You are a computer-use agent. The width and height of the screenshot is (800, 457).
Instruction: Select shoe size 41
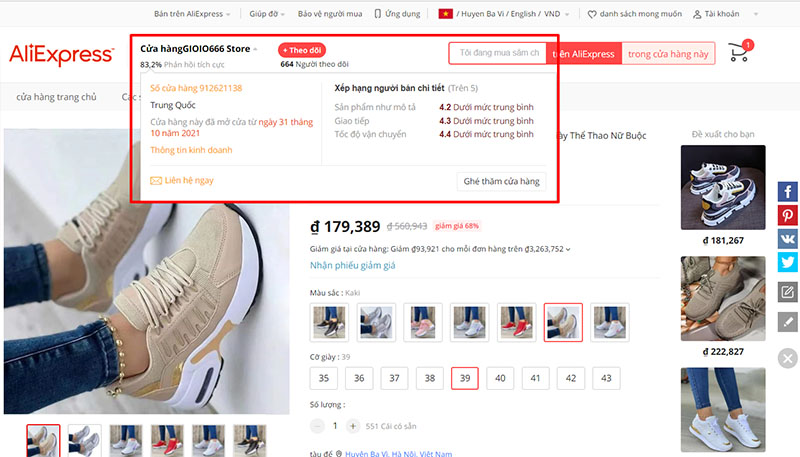click(535, 378)
